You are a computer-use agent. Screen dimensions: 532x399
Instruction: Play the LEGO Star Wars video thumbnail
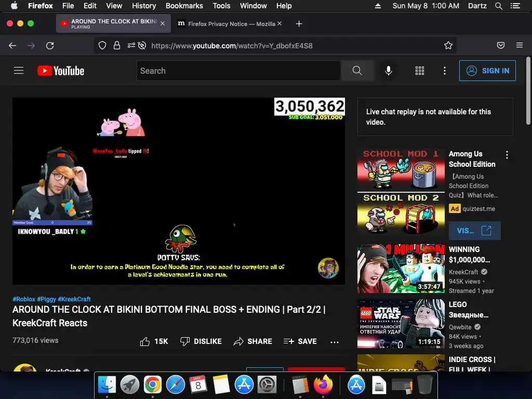[x=401, y=324]
